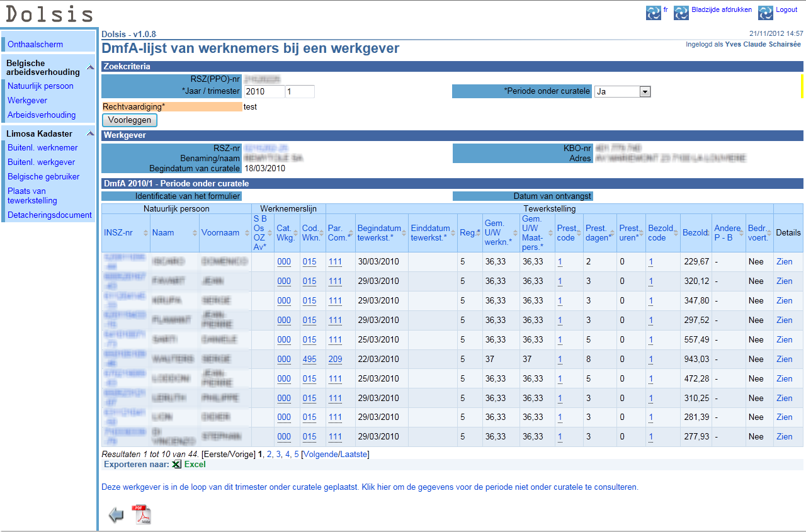The image size is (806, 532).
Task: Go to results page 4
Action: (288, 455)
